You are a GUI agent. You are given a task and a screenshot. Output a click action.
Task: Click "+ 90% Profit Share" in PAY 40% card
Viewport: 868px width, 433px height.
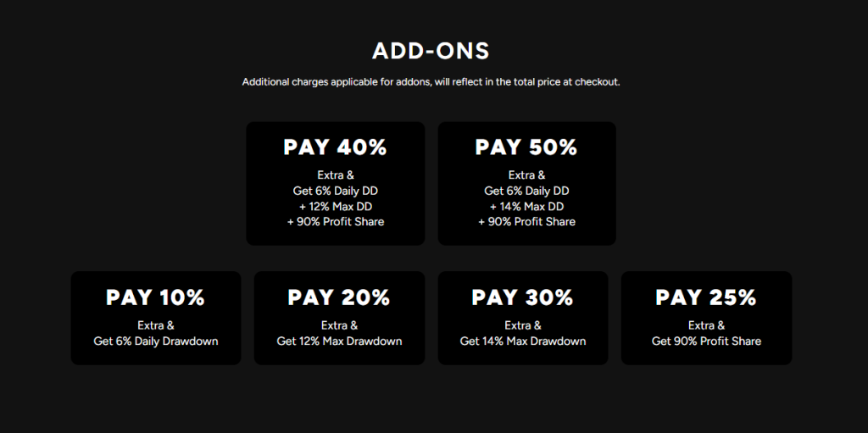click(336, 222)
